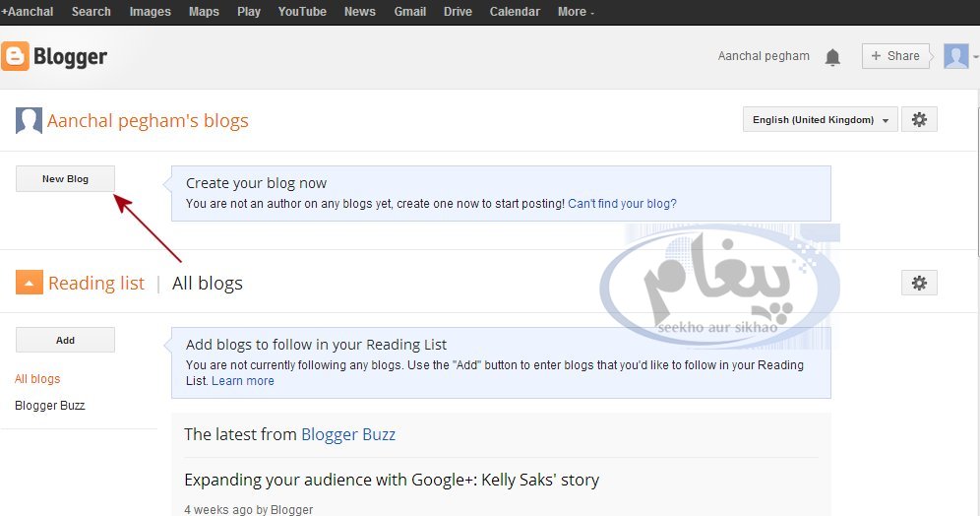
Task: Open the notifications bell icon
Action: 832,57
